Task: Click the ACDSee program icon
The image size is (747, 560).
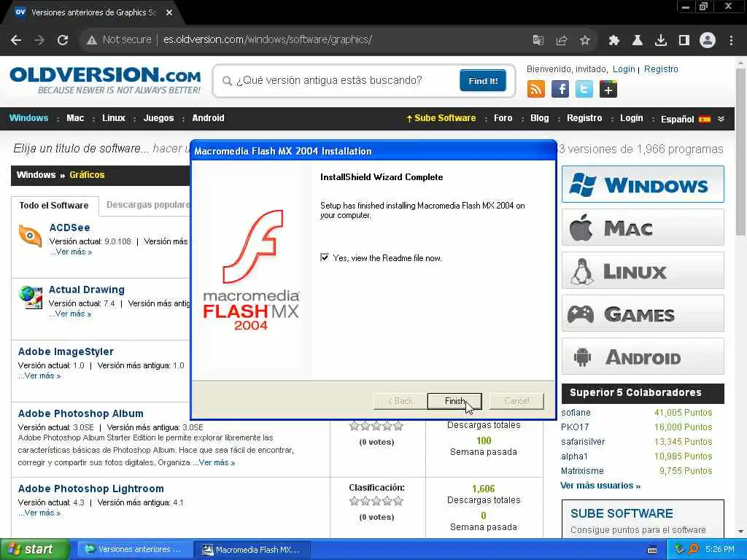Action: point(30,236)
